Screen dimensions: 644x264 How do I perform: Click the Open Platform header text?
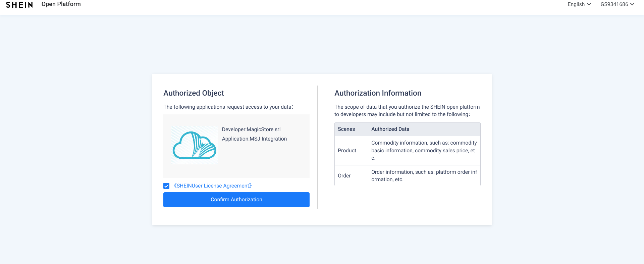pyautogui.click(x=61, y=4)
